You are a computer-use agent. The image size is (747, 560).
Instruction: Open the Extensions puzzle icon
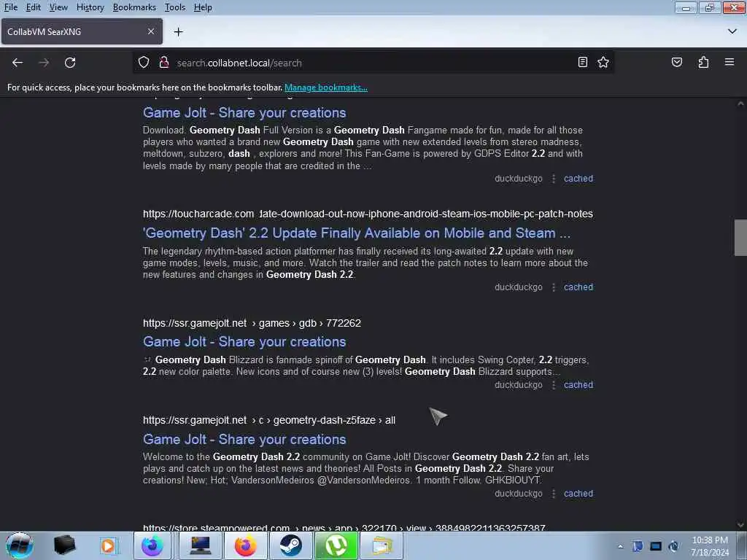703,63
